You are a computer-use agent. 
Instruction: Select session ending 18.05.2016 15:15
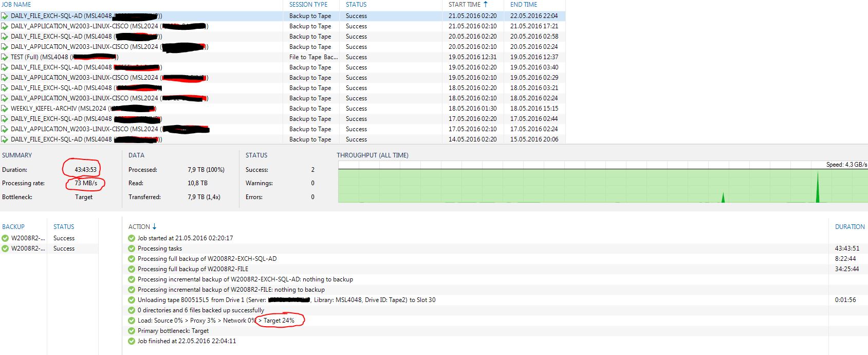pyautogui.click(x=534, y=109)
